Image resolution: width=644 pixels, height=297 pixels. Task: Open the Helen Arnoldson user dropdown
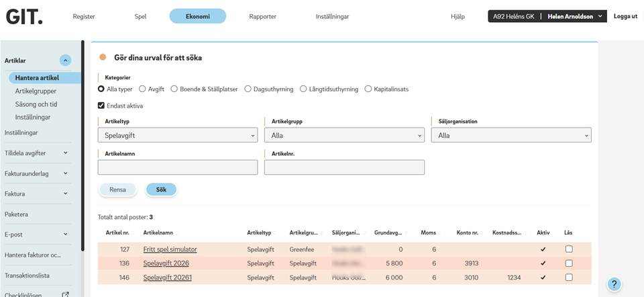(x=575, y=16)
